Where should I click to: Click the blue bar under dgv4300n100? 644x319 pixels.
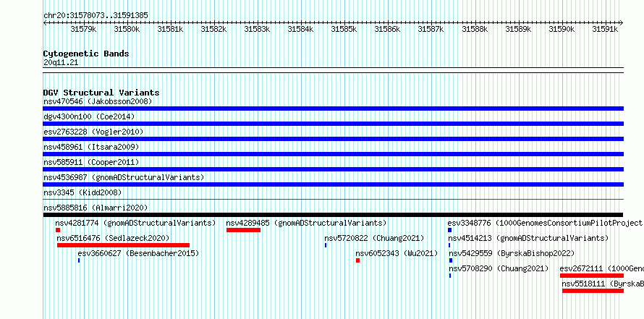(x=333, y=124)
